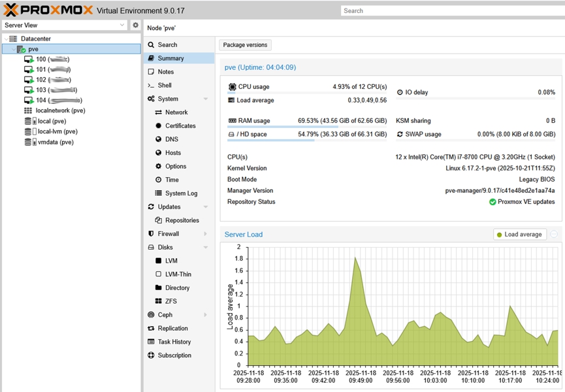565x392 pixels.
Task: Open the Network settings page
Action: (176, 112)
